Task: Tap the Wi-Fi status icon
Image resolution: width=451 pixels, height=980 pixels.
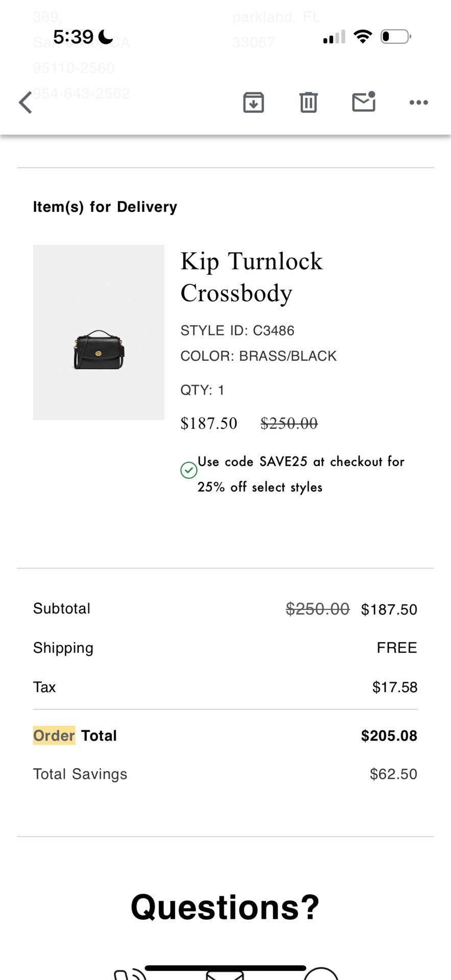Action: (x=363, y=37)
